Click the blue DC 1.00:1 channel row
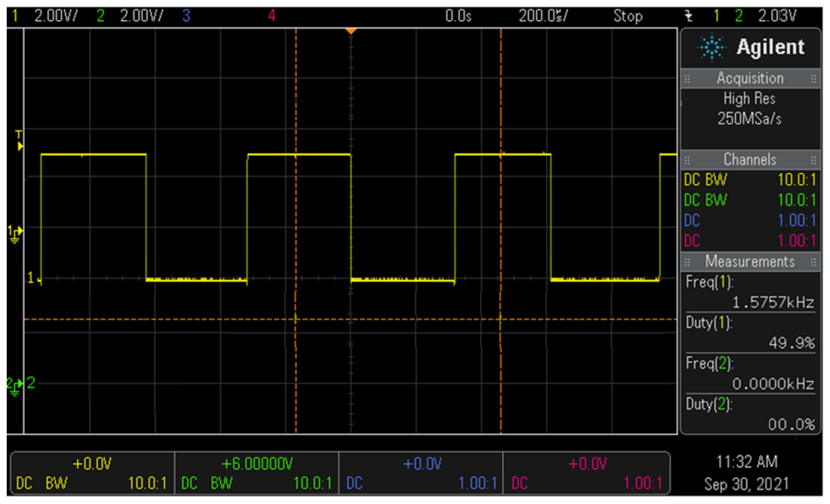Image resolution: width=830 pixels, height=504 pixels. coord(750,221)
